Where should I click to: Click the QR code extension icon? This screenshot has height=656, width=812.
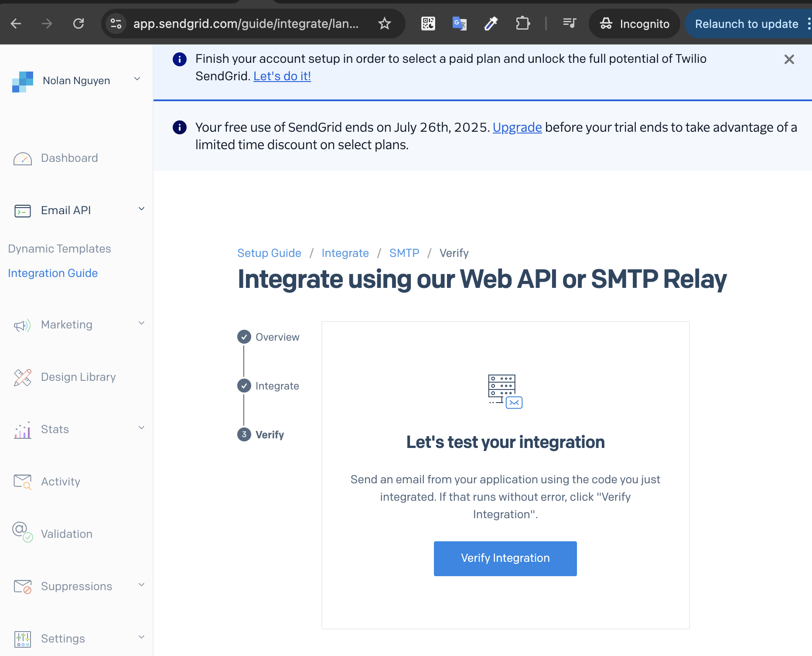pos(428,24)
